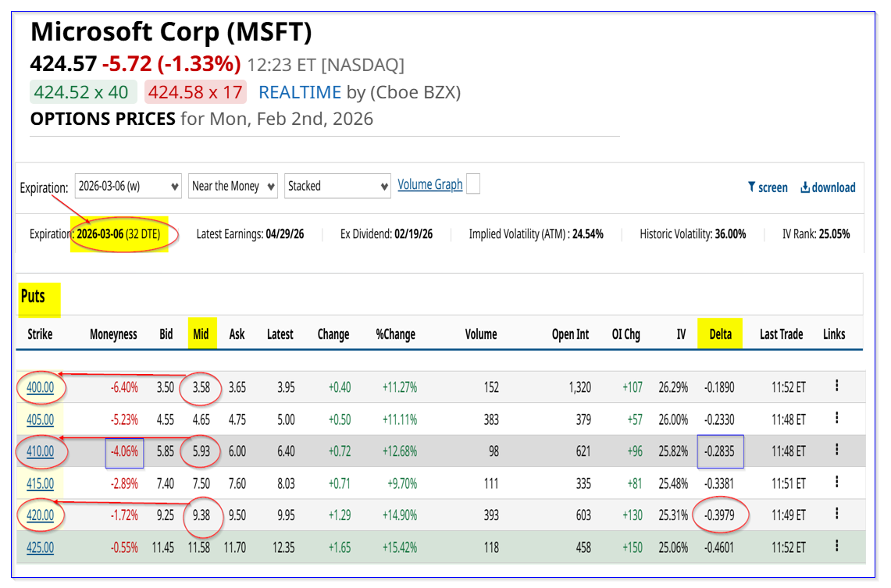Open links menu for 415.00 strike row
Viewport: 891px width, 588px height.
point(836,483)
